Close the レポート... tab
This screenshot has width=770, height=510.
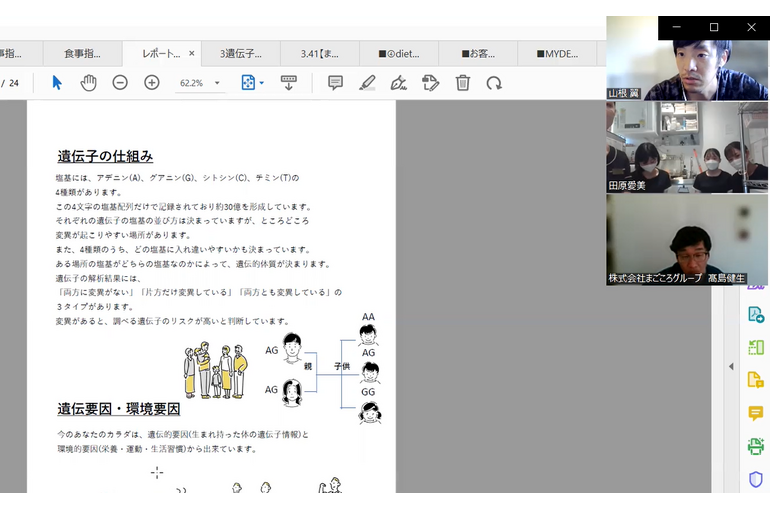click(192, 53)
